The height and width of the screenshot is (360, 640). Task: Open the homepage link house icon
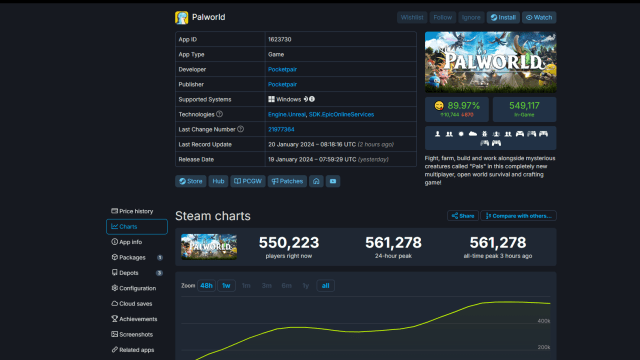point(316,181)
